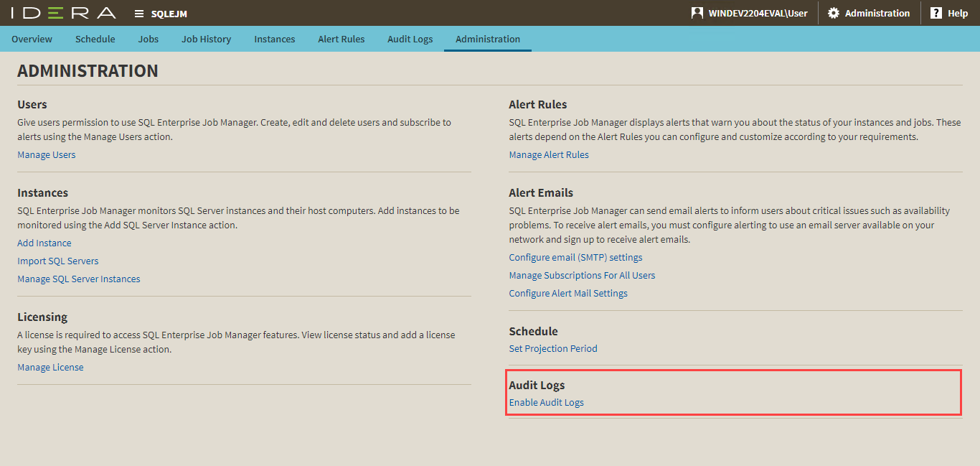Open the Manage License link
This screenshot has width=980, height=466.
point(50,367)
